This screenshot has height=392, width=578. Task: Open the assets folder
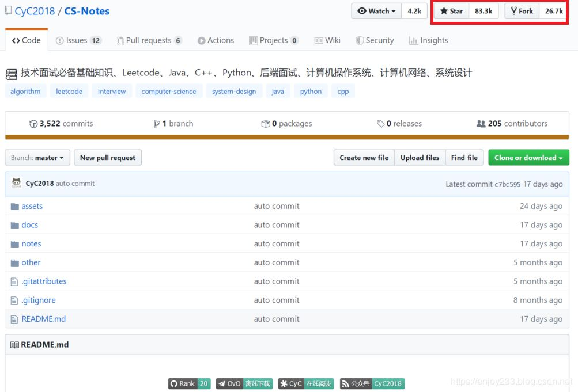pyautogui.click(x=32, y=206)
